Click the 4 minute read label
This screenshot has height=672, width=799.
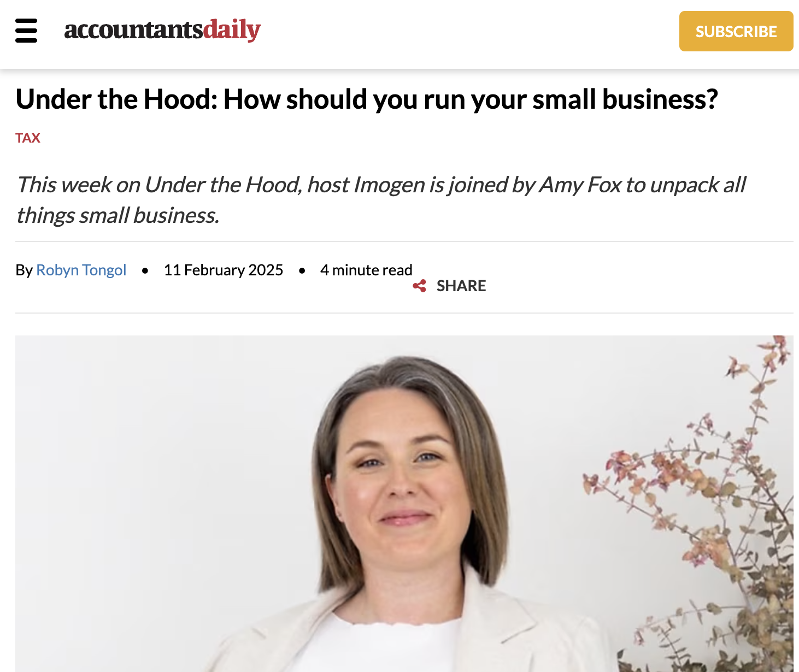tap(366, 270)
